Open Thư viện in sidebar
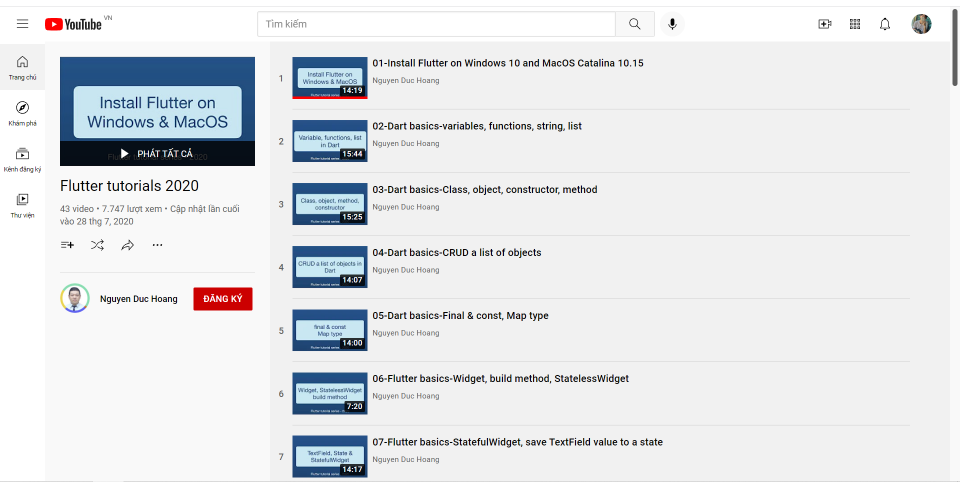Screen dimensions: 960x482 pyautogui.click(x=23, y=205)
